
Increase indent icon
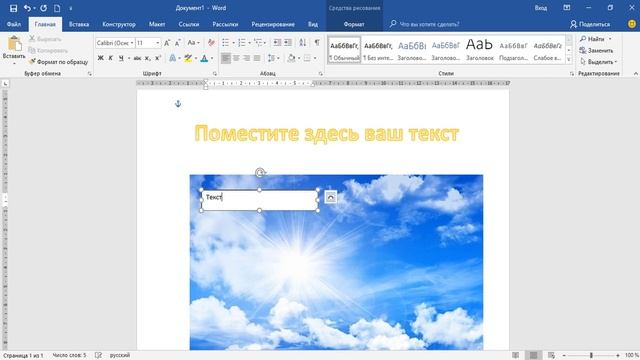pyautogui.click(x=288, y=43)
